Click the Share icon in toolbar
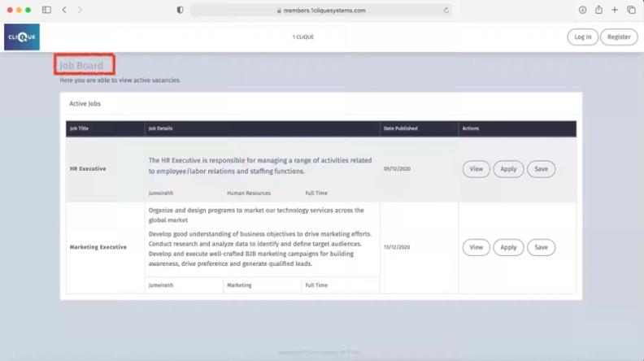The image size is (644, 361). pyautogui.click(x=598, y=10)
